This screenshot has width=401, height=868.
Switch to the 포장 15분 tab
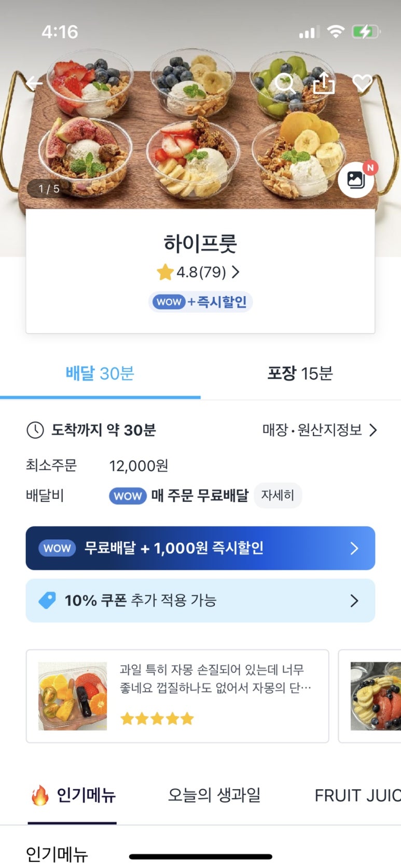(300, 373)
